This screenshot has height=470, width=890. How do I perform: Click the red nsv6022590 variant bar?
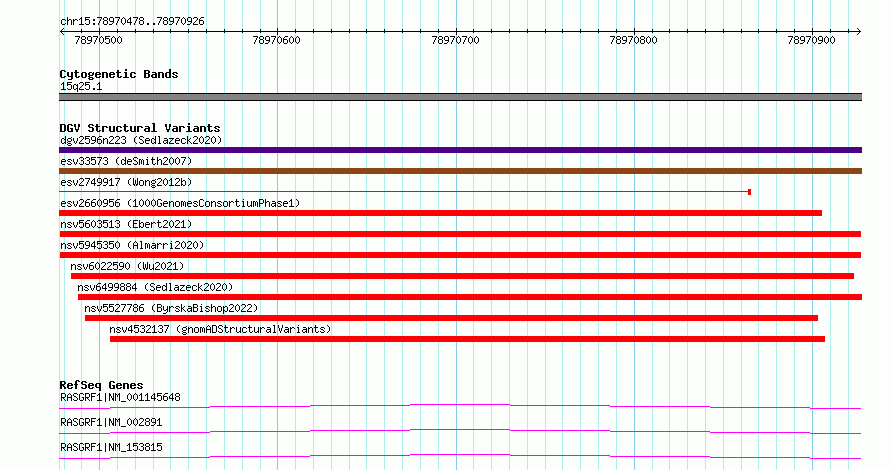(x=463, y=276)
